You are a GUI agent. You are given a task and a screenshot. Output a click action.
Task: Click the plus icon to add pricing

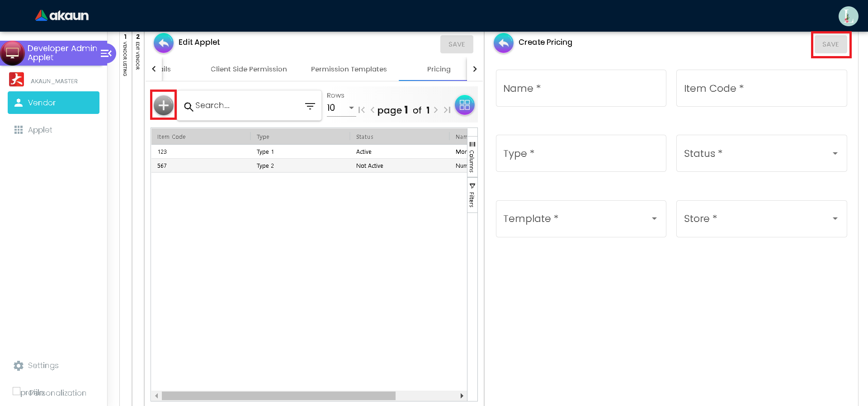point(163,105)
